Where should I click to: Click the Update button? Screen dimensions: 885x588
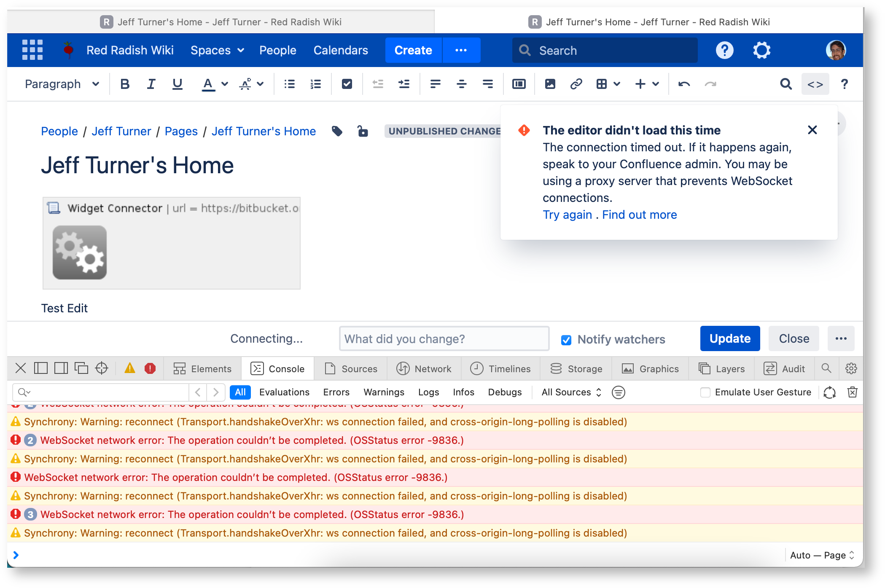pyautogui.click(x=730, y=338)
